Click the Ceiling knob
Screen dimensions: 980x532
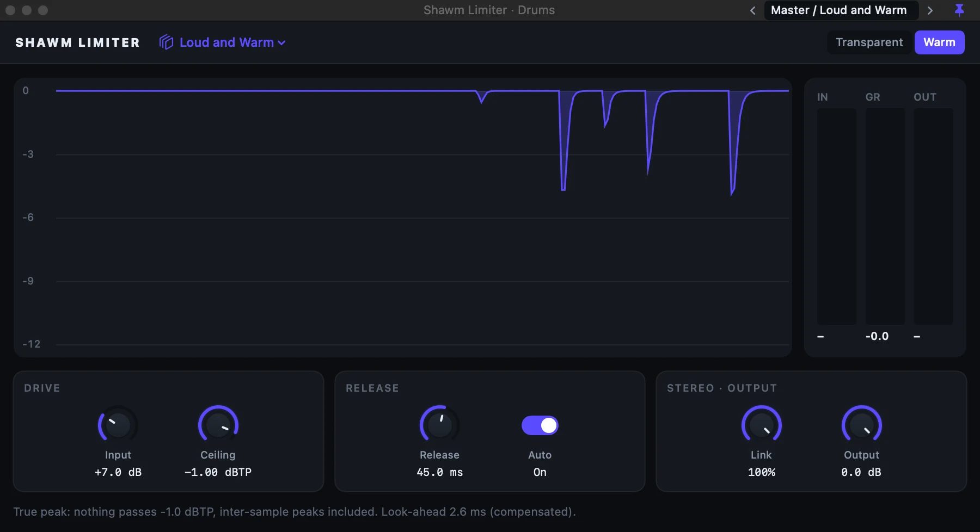tap(218, 425)
